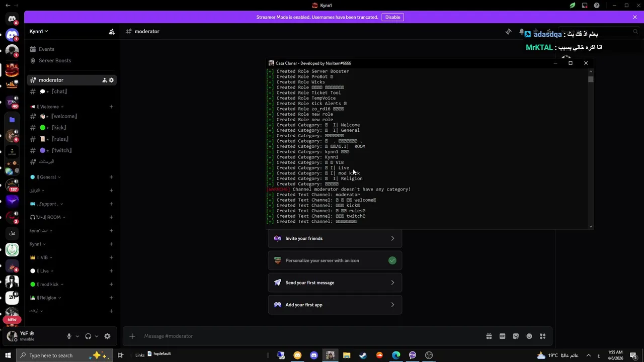Toggle microphone mute in user panel
This screenshot has width=644, height=362.
(x=69, y=336)
